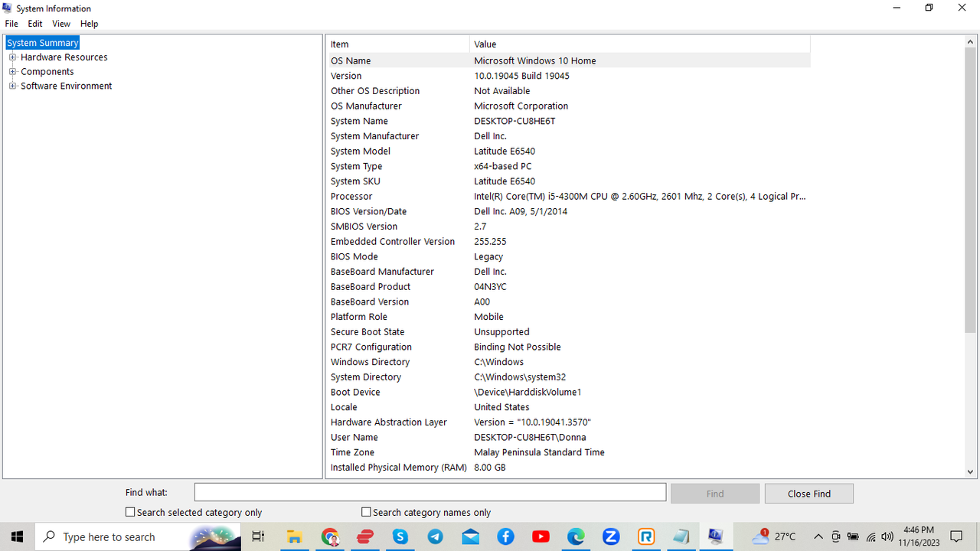Click the Find button
Screen dimensions: 980x551
coord(714,493)
